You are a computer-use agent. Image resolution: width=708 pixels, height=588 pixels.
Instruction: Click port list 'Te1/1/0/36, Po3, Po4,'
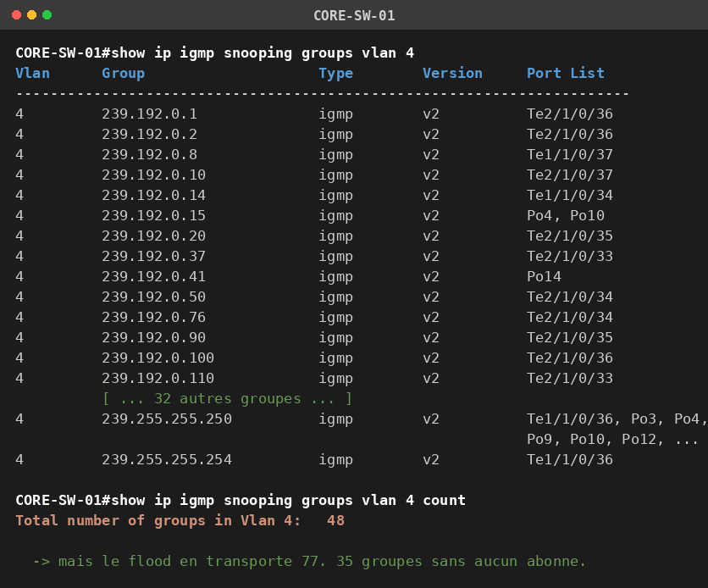(x=617, y=419)
